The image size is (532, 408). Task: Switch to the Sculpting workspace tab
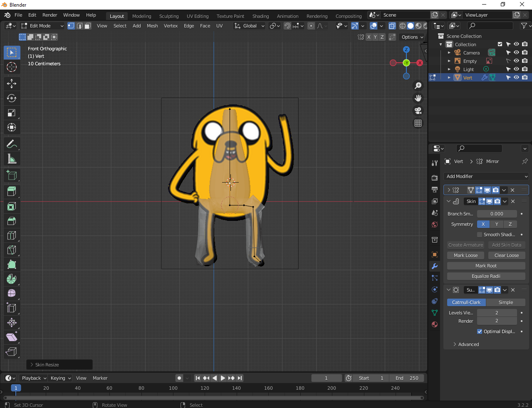(169, 16)
